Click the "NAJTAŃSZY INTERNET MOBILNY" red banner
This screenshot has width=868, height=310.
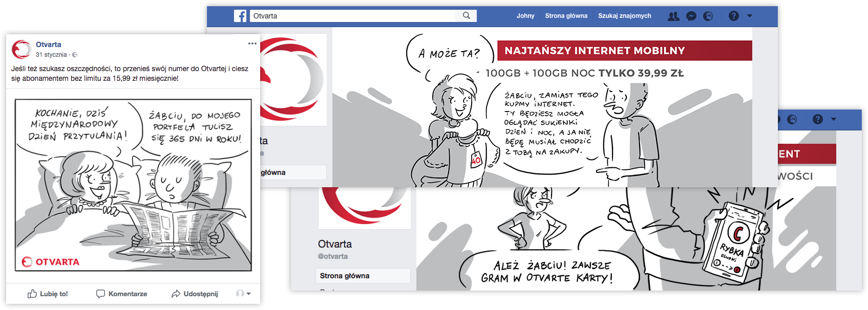pos(625,51)
